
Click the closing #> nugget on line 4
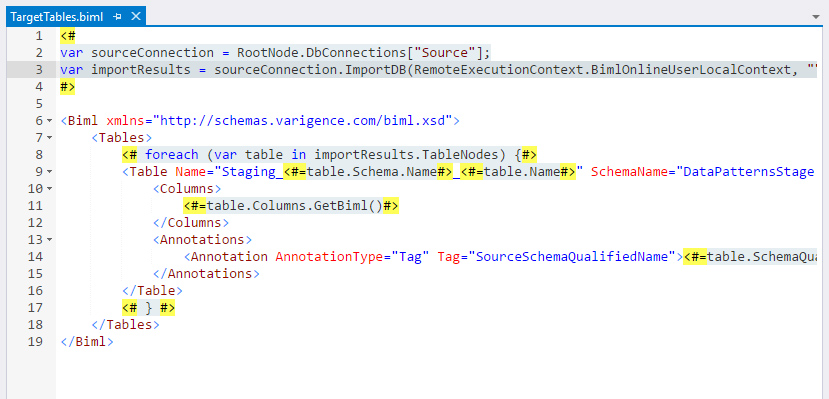click(x=68, y=87)
